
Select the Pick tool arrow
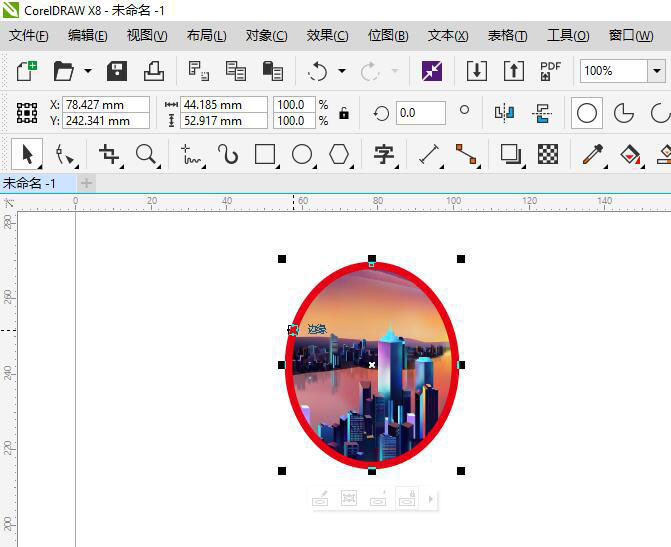tap(27, 154)
